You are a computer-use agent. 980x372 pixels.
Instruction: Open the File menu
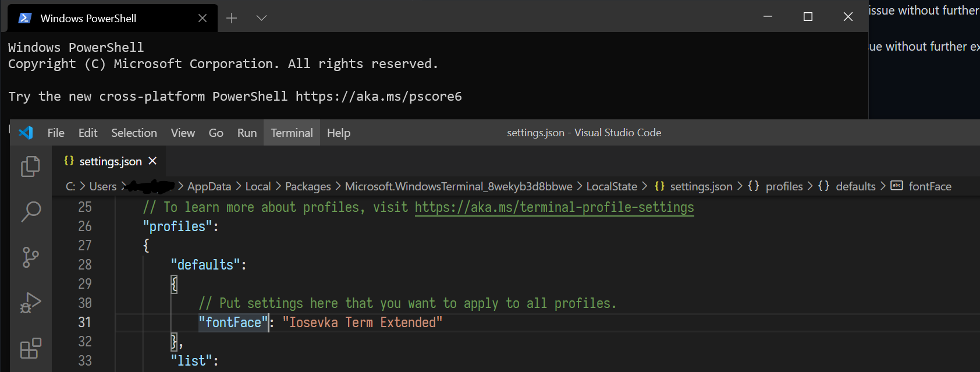56,133
